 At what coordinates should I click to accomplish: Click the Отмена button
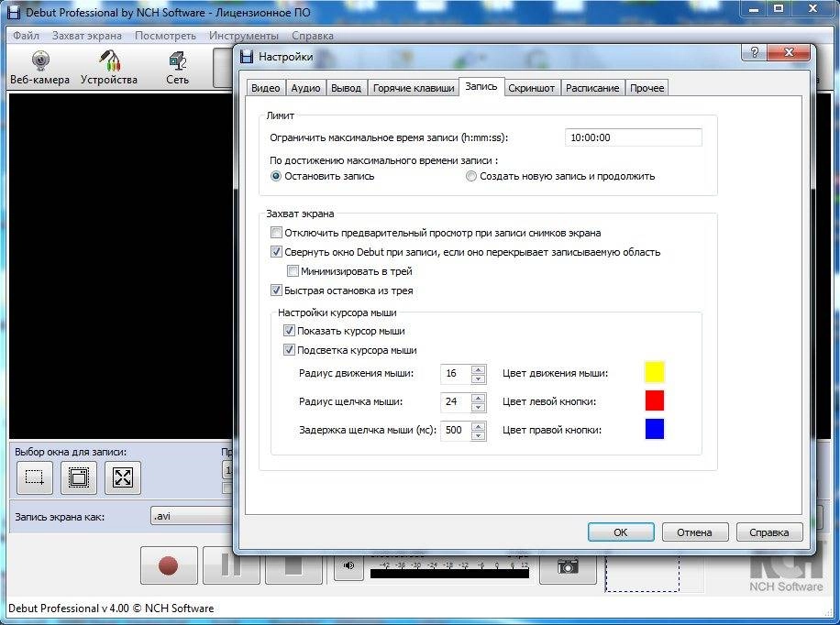tap(695, 532)
